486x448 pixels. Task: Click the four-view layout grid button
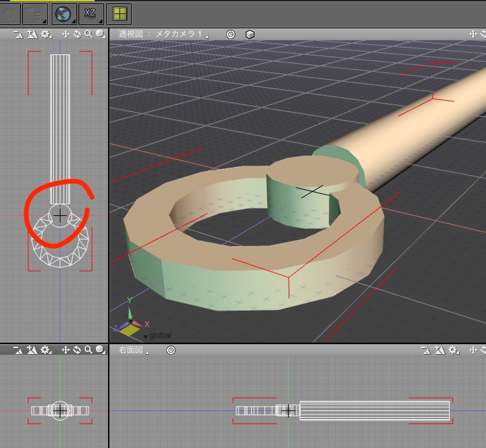click(x=118, y=13)
